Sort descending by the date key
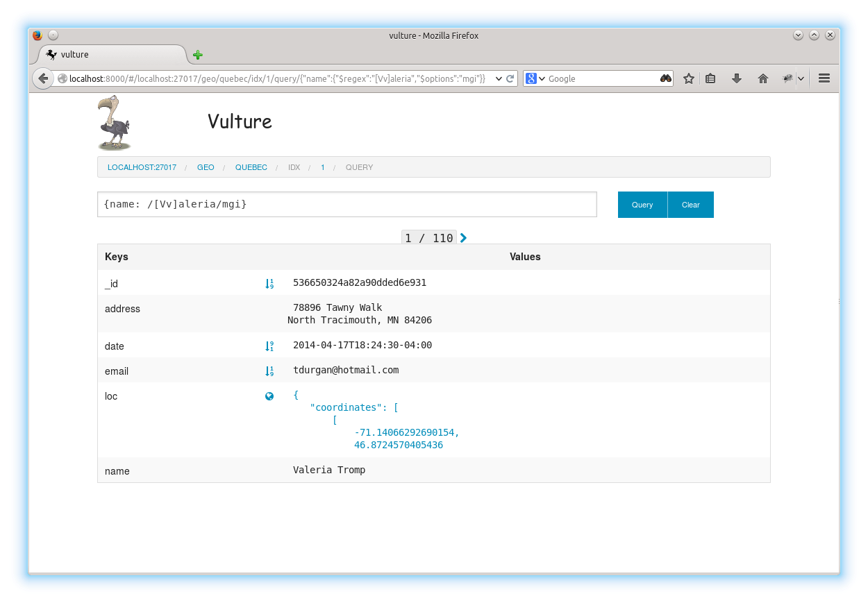868x603 pixels. click(x=269, y=346)
